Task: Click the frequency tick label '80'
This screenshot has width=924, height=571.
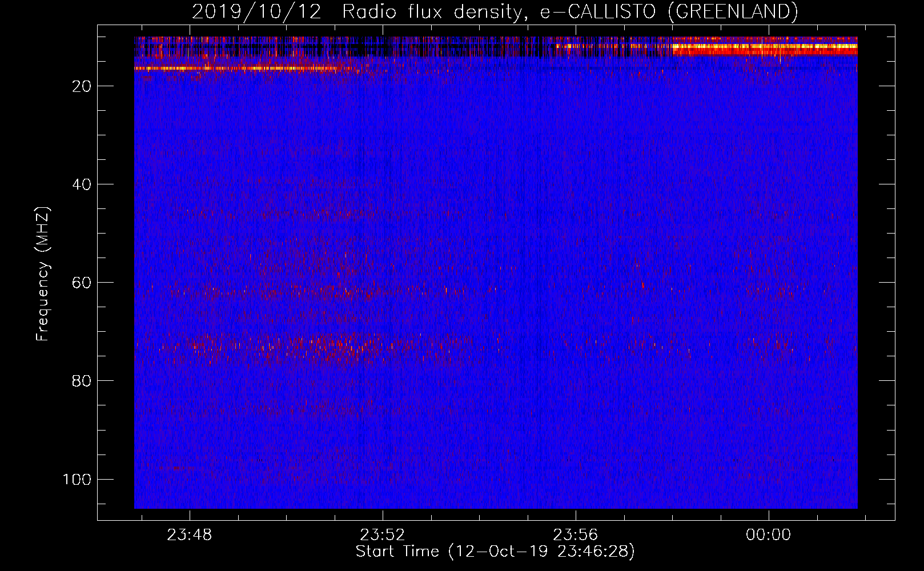Action: 82,381
